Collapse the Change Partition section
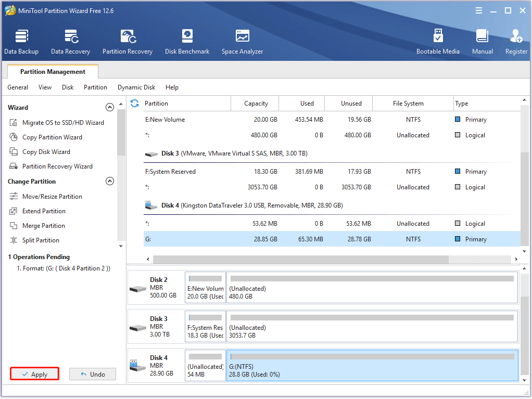The width and height of the screenshot is (532, 399). pyautogui.click(x=110, y=181)
